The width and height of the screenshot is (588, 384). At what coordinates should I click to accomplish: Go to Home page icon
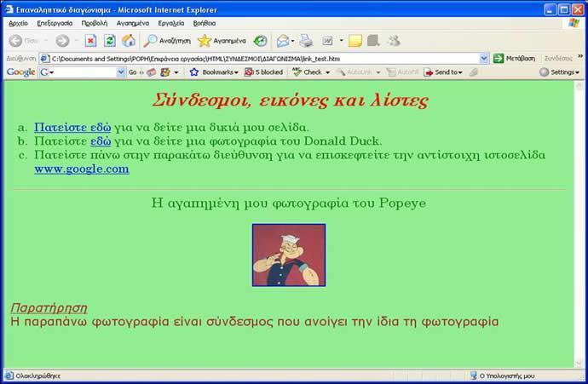pyautogui.click(x=128, y=41)
